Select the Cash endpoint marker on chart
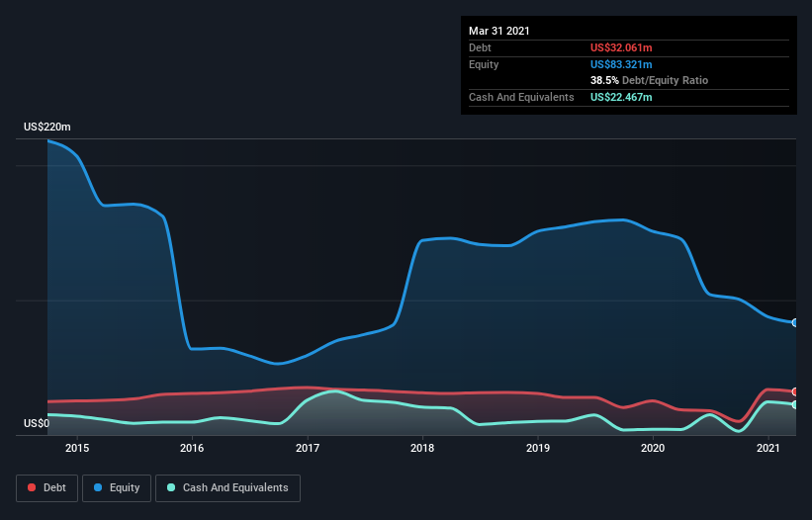The height and width of the screenshot is (520, 812). 795,404
